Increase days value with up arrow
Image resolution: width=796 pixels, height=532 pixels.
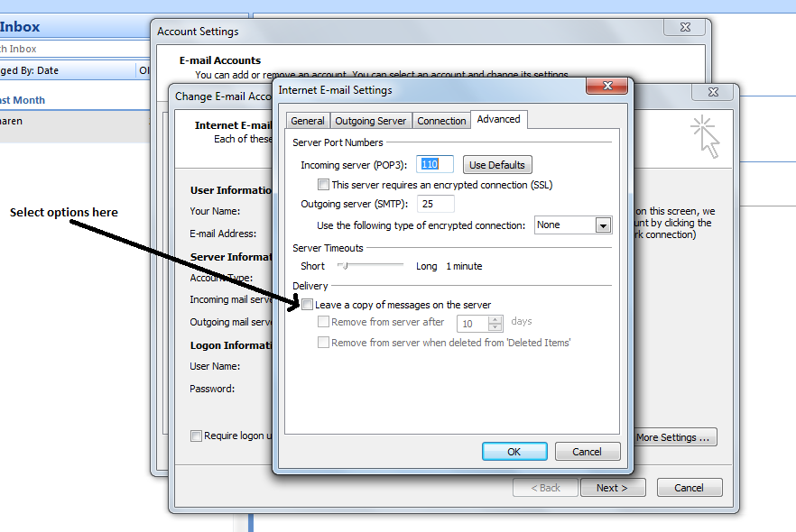(495, 318)
